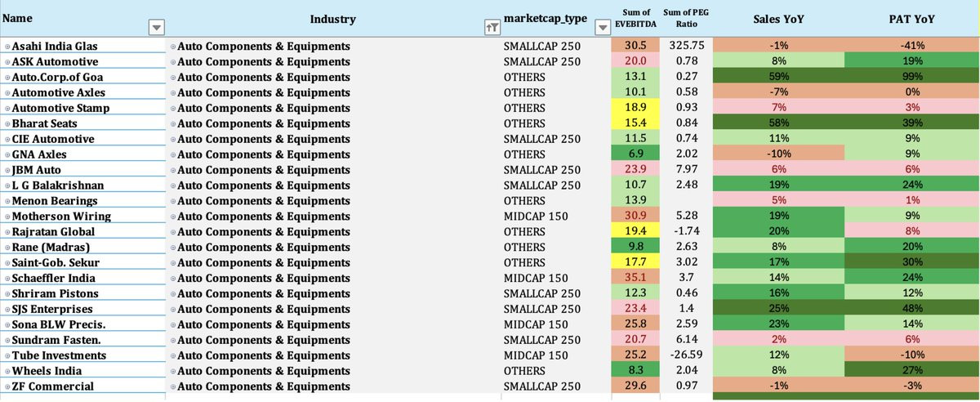Expand the ASK Automotive row
The image size is (980, 402).
7,62
